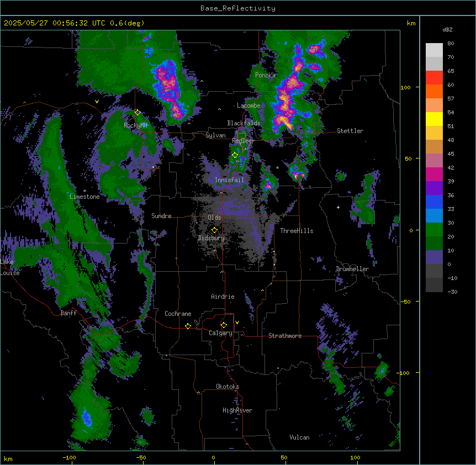
Task: Click the dBZ legend heading
Action: 447,29
